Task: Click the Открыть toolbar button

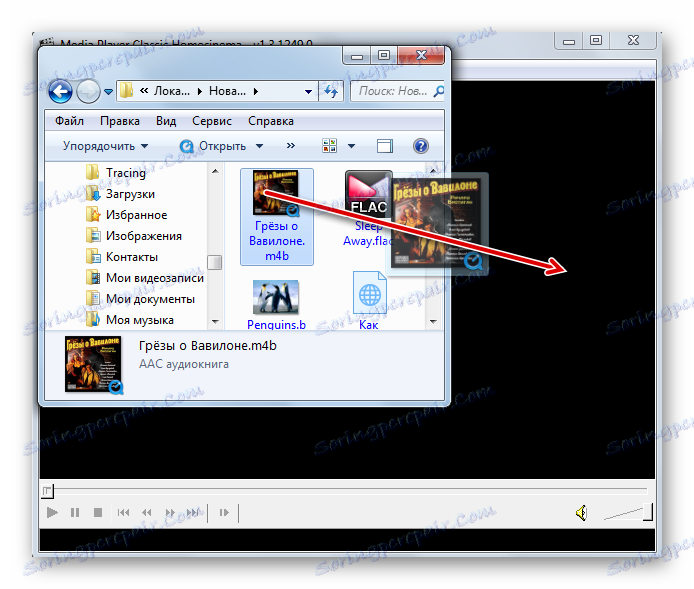Action: point(213,146)
